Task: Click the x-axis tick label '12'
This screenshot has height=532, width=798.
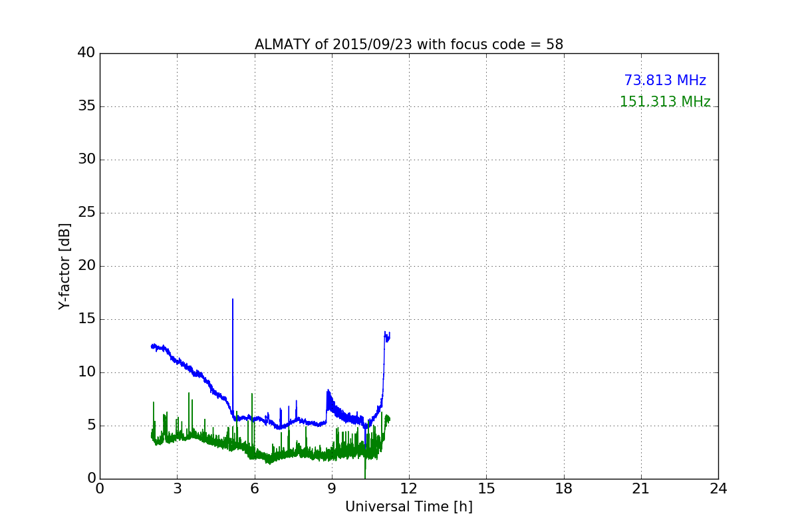Action: pos(409,489)
